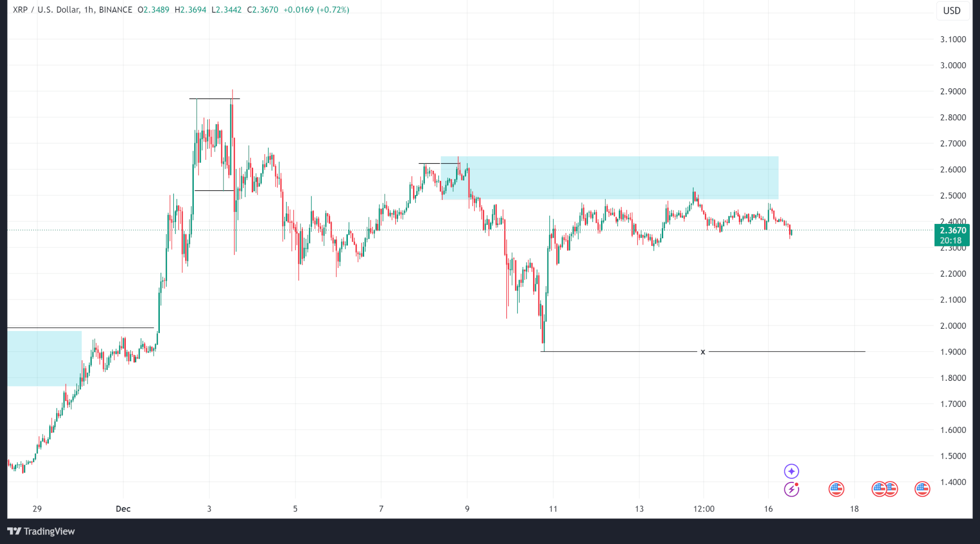Click the 11 date label on time axis
Image resolution: width=980 pixels, height=544 pixels.
click(x=553, y=509)
